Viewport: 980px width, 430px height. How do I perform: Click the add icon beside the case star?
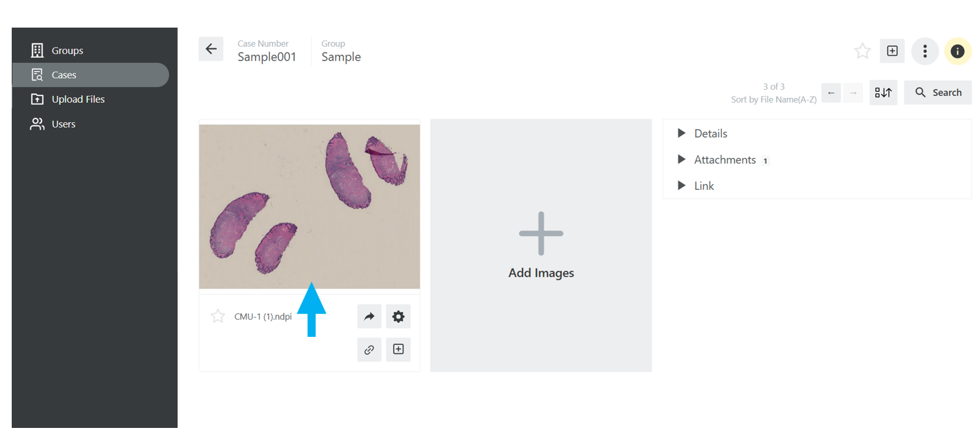coord(892,51)
